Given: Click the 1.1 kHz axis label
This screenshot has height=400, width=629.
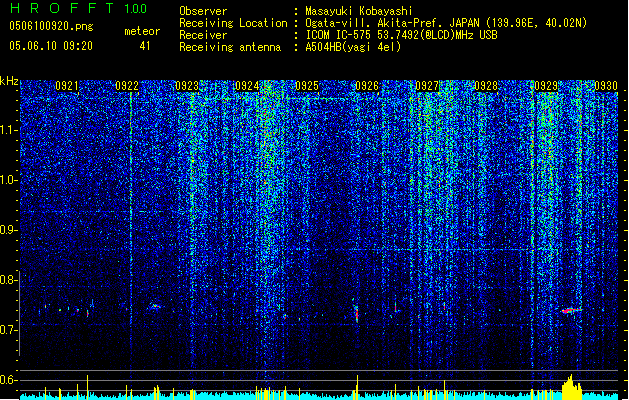Looking at the screenshot, I should pos(9,130).
